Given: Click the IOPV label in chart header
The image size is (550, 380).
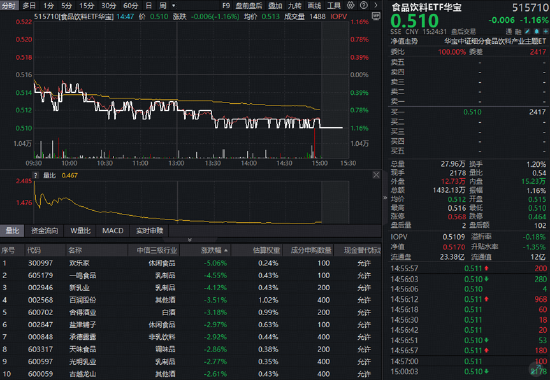Looking at the screenshot, I should pyautogui.click(x=338, y=16).
